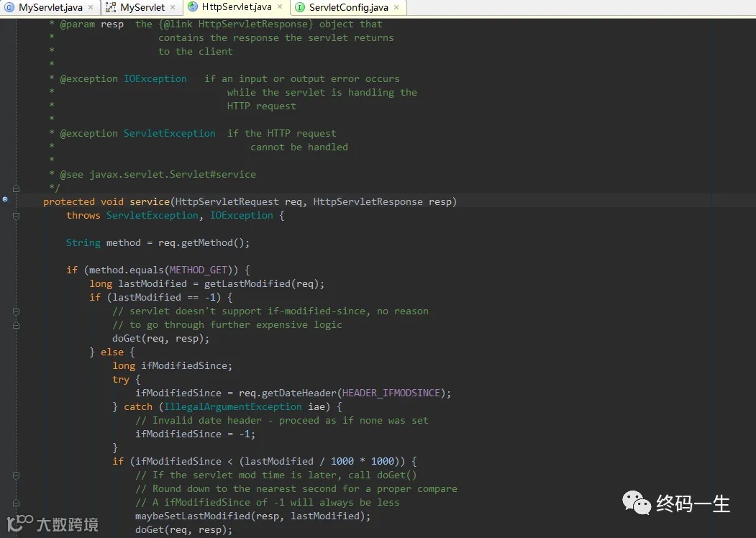Click 'getLastModified(req)' call

click(261, 283)
